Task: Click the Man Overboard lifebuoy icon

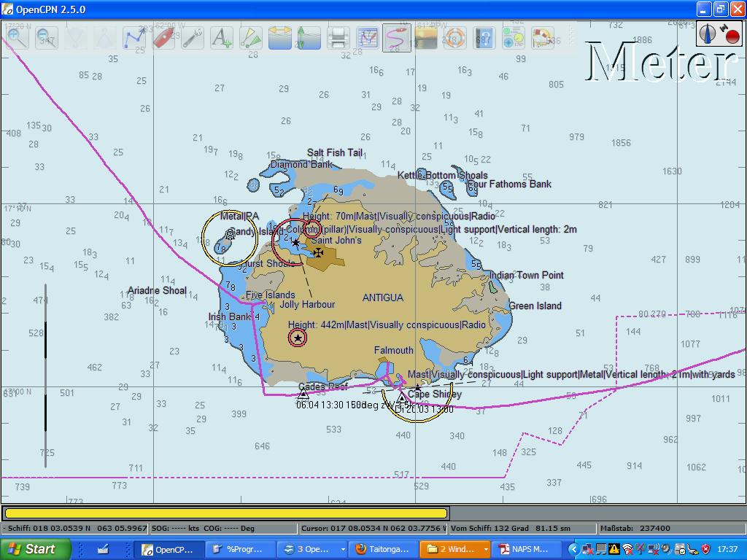Action: tap(454, 38)
